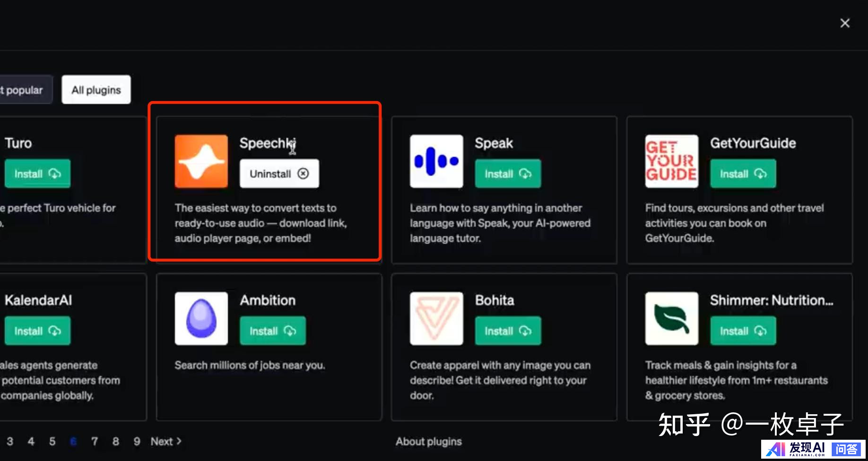Open the About plugins link
The image size is (868, 461).
[428, 441]
